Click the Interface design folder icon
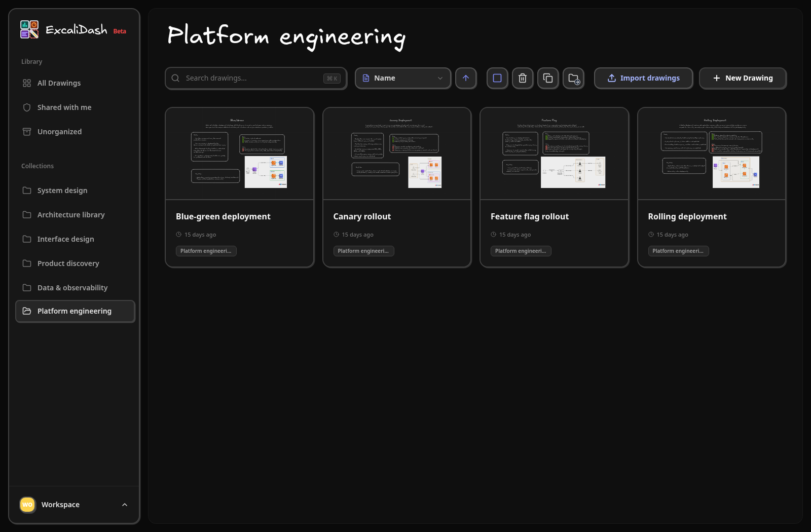Viewport: 811px width, 532px height. pyautogui.click(x=27, y=239)
